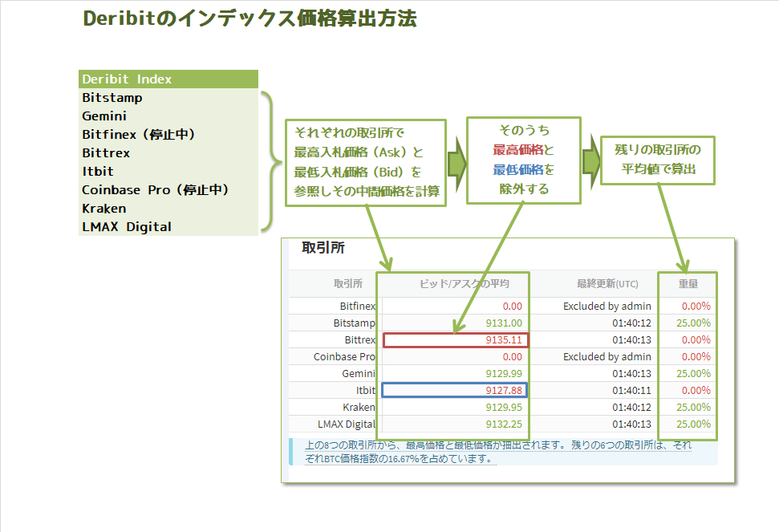779x532 pixels.
Task: Click the text '最低価格を' in blue
Action: [x=523, y=169]
